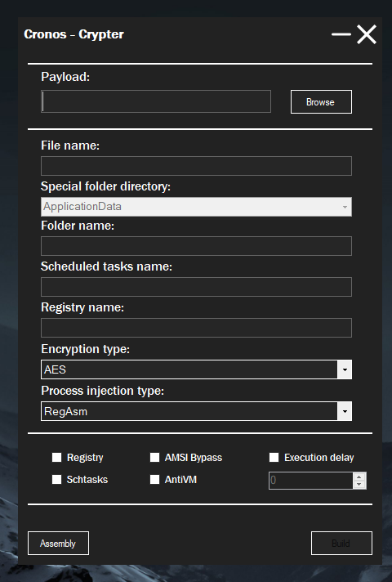The height and width of the screenshot is (582, 392).
Task: Decrease execution delay with down arrow
Action: [359, 485]
